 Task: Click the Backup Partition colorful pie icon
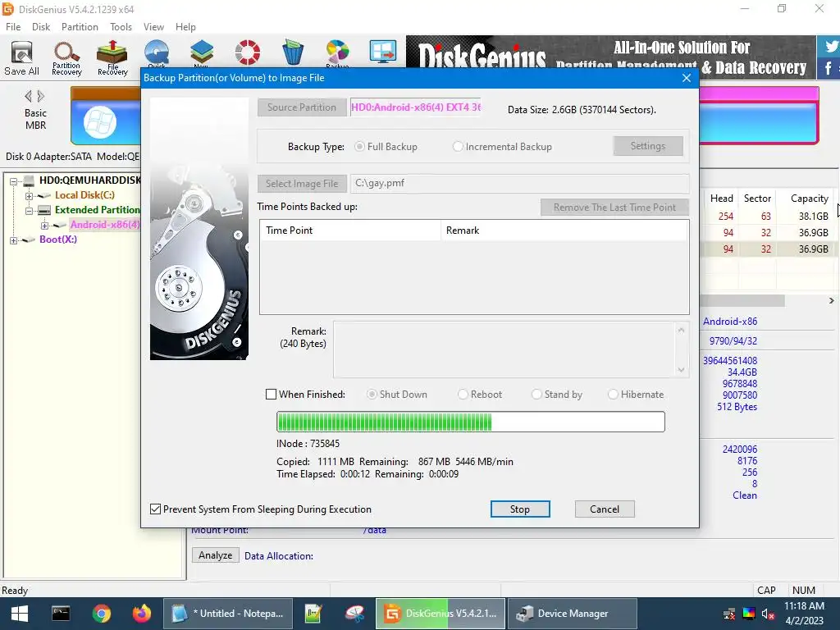point(337,53)
